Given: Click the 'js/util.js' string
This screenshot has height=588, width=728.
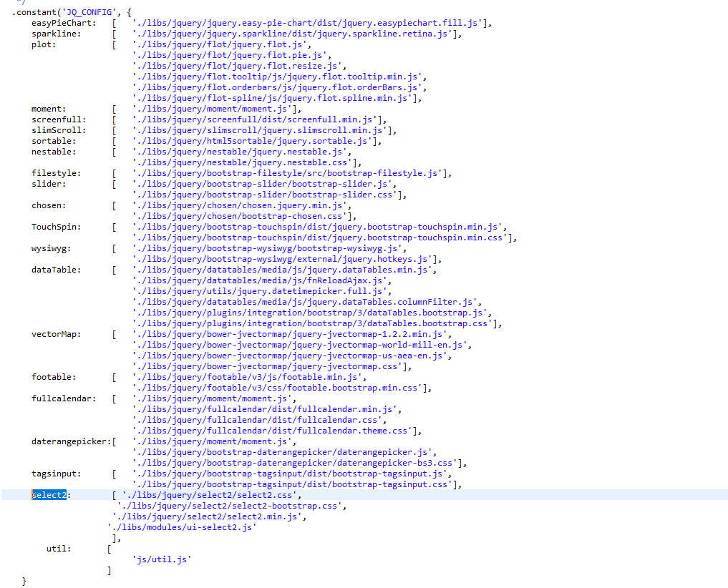Looking at the screenshot, I should [162, 559].
